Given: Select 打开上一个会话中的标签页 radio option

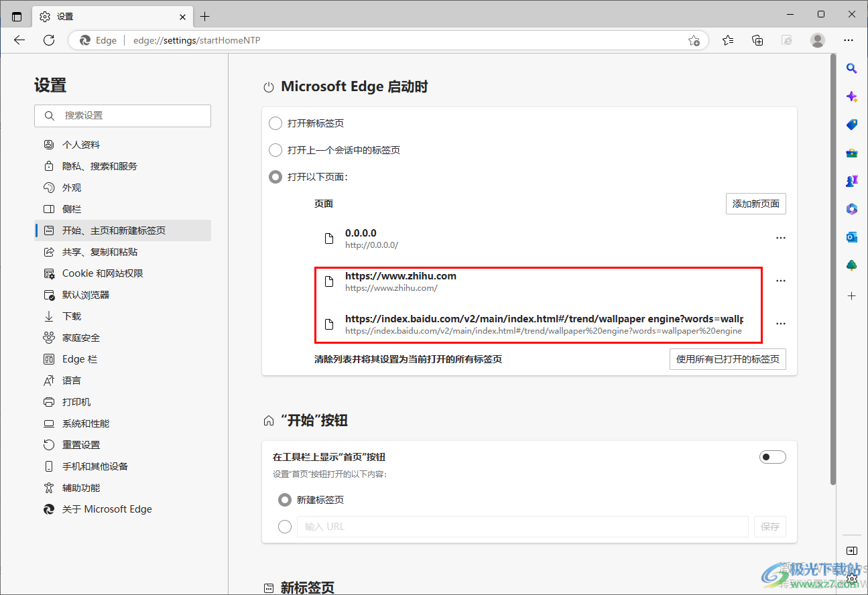Looking at the screenshot, I should point(275,150).
